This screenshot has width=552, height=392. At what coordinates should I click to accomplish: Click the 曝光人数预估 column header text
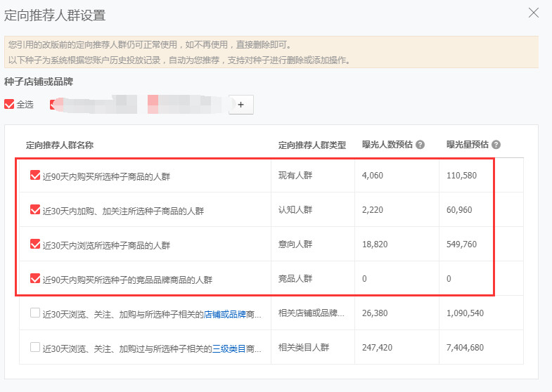(387, 145)
